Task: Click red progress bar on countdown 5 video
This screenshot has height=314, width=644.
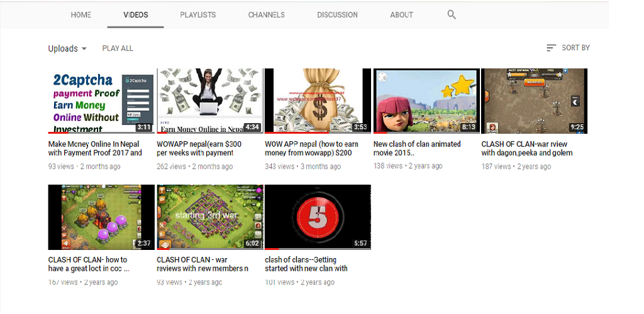Action: [272, 249]
